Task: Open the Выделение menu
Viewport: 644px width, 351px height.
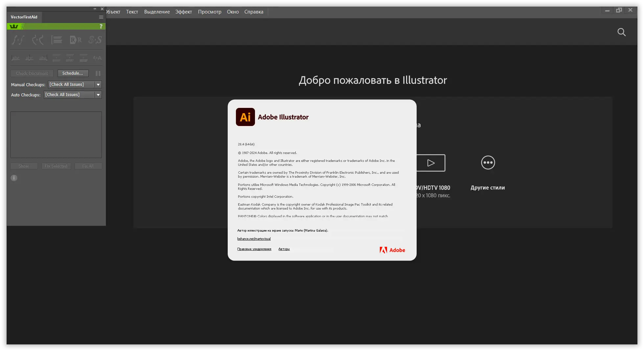Action: [x=157, y=12]
